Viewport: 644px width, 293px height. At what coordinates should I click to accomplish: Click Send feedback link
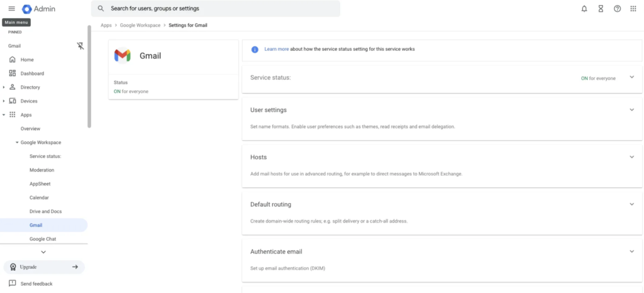pyautogui.click(x=36, y=284)
